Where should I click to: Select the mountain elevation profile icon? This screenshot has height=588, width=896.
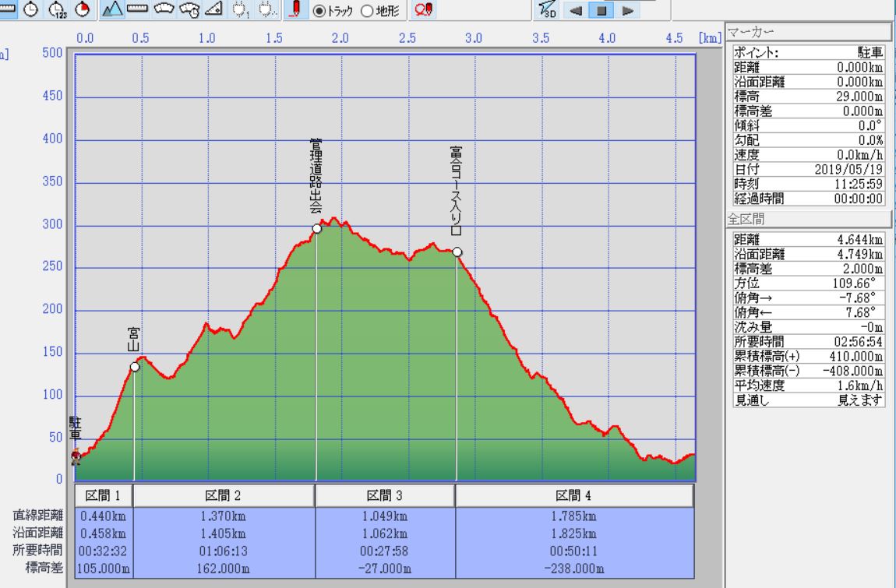point(112,9)
